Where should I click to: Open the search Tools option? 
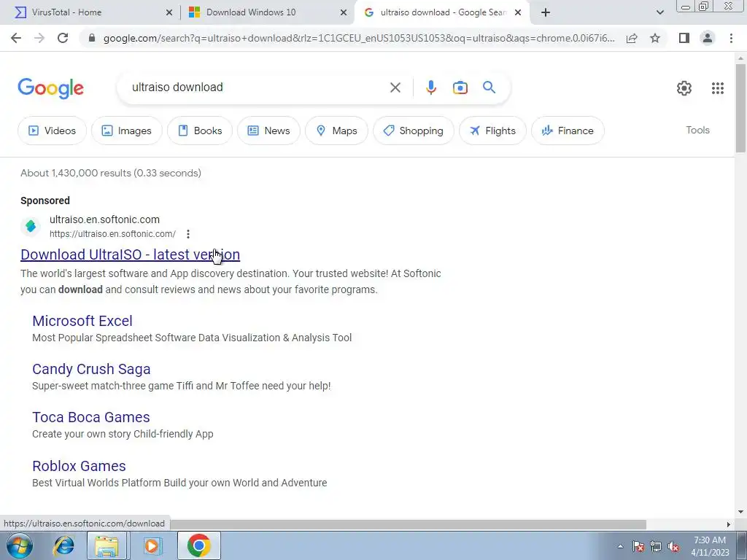697,130
